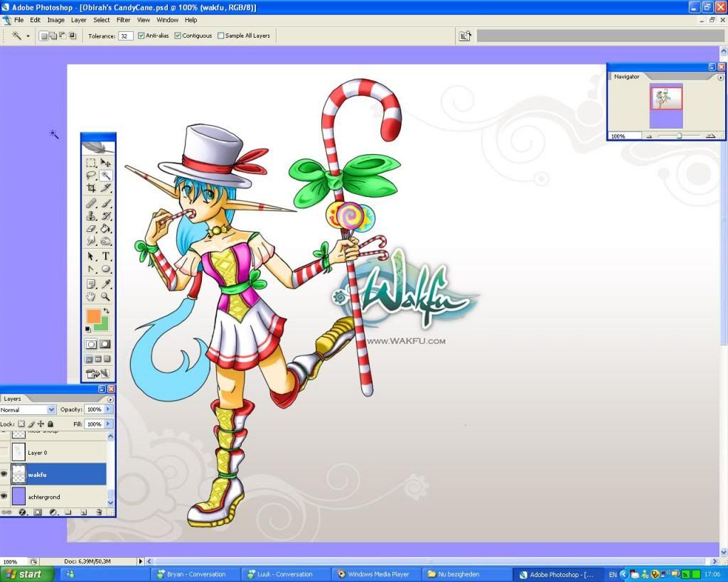The image size is (728, 582).
Task: Open the file browser from options bar
Action: click(465, 36)
